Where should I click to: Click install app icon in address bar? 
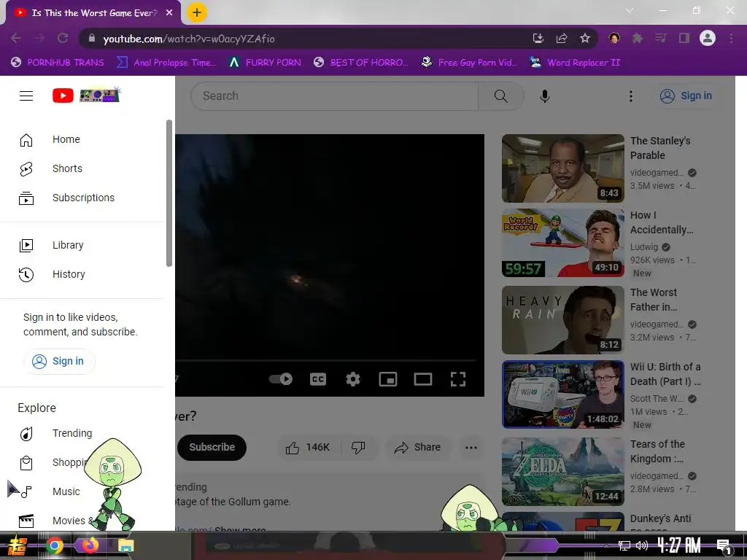pos(538,39)
